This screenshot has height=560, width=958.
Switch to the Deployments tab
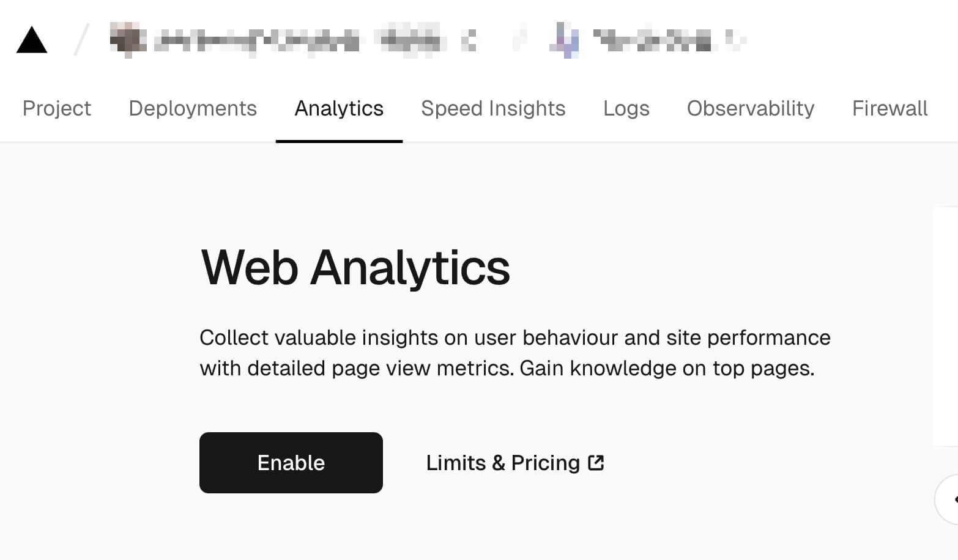tap(193, 108)
